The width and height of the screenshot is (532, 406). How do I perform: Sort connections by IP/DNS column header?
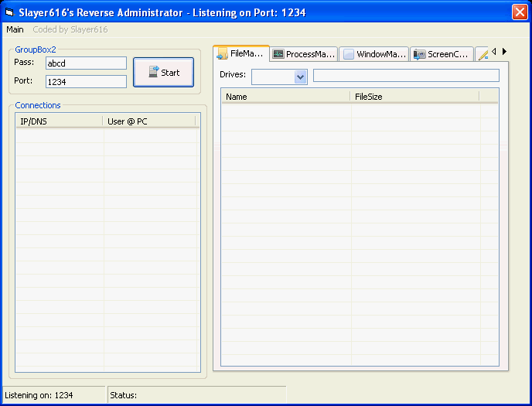(59, 121)
